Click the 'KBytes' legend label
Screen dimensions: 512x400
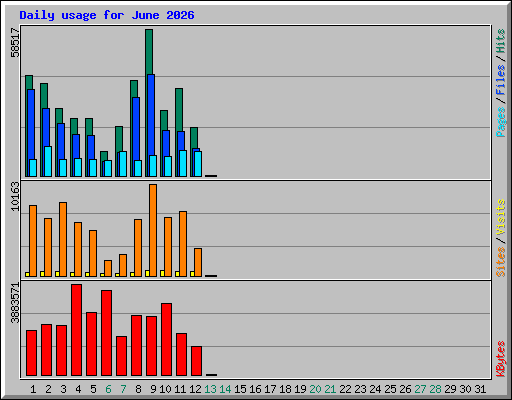coord(500,359)
